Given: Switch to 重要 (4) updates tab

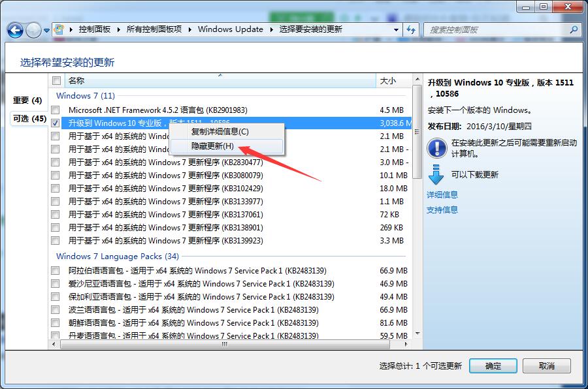Looking at the screenshot, I should coord(27,101).
